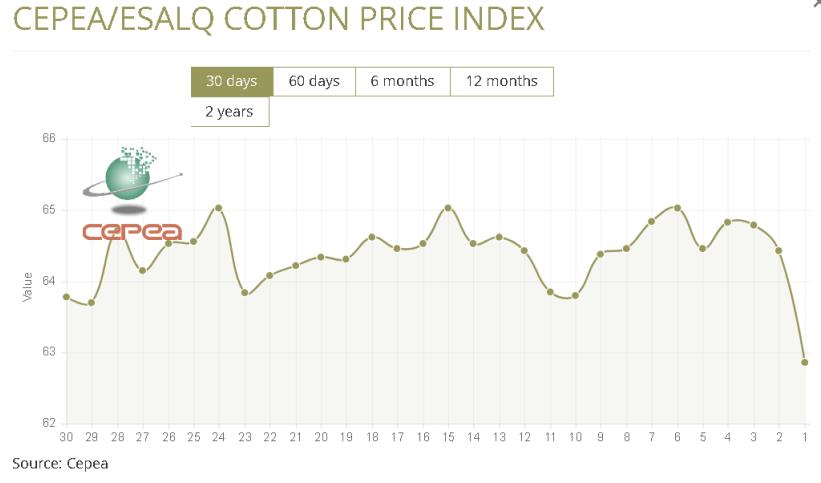This screenshot has width=821, height=483.
Task: Click the data point for day 18
Action: pos(372,237)
